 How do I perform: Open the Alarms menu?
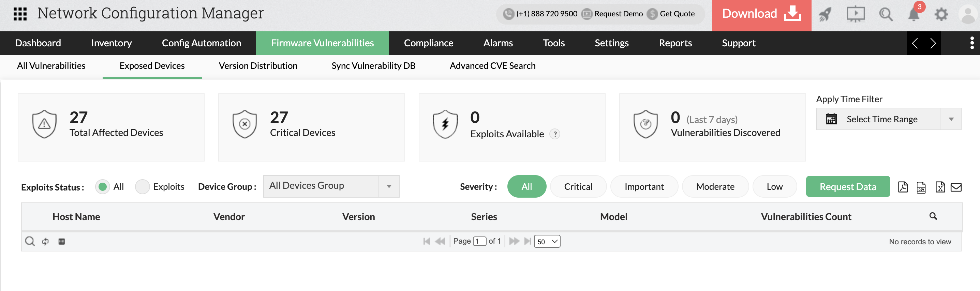click(498, 43)
